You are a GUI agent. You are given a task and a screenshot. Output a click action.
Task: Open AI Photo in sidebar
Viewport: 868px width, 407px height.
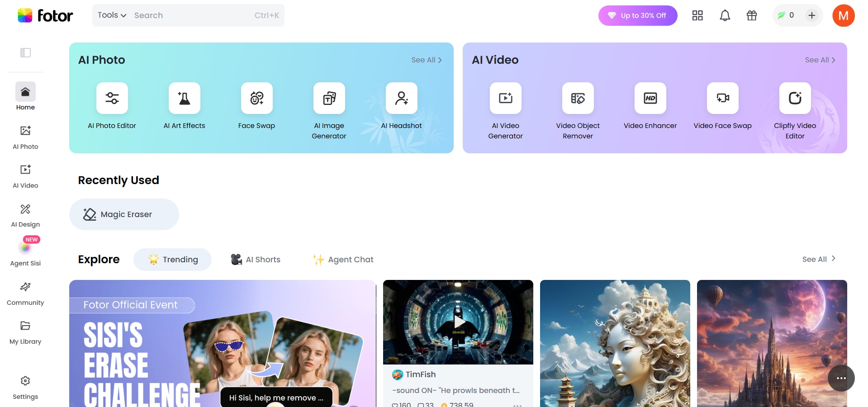25,137
